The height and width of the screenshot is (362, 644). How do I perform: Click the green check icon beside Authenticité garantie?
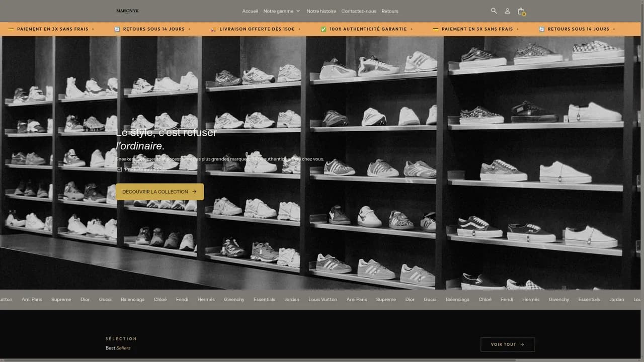pyautogui.click(x=324, y=29)
